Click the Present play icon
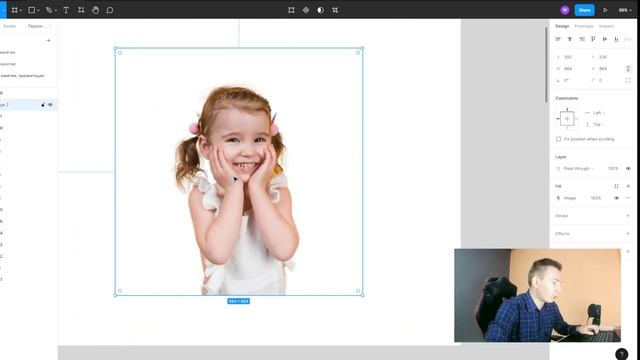 click(x=605, y=10)
